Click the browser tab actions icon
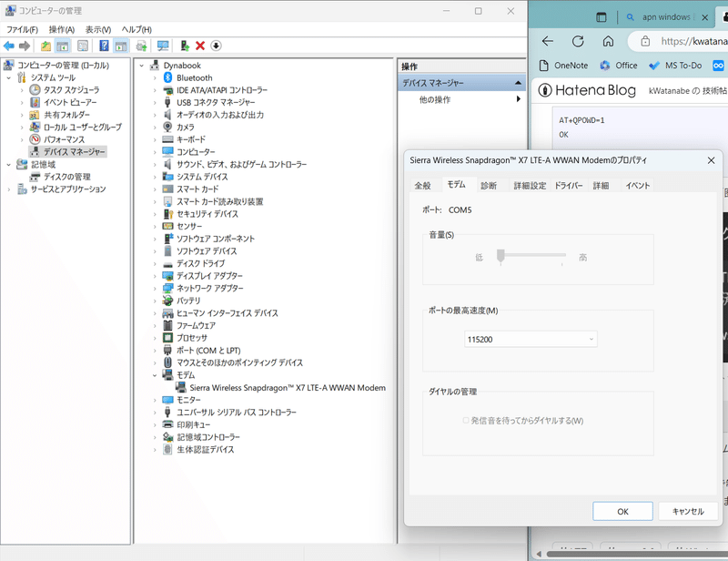Screen dimensions: 728x561 [602, 17]
